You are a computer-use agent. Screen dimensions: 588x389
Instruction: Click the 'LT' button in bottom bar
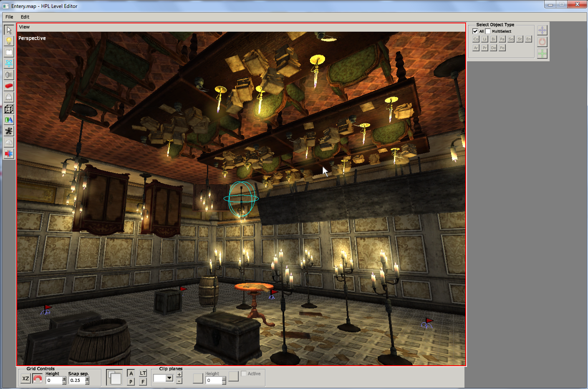143,374
